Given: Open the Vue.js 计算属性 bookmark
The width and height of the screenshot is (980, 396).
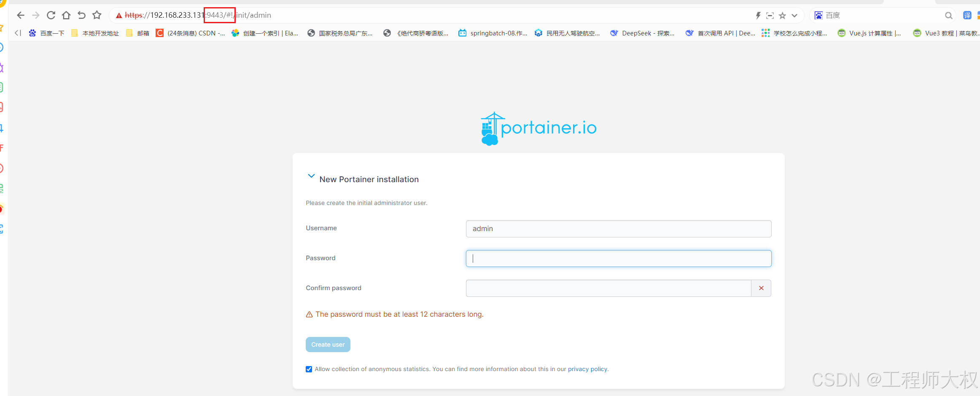Looking at the screenshot, I should pos(869,33).
